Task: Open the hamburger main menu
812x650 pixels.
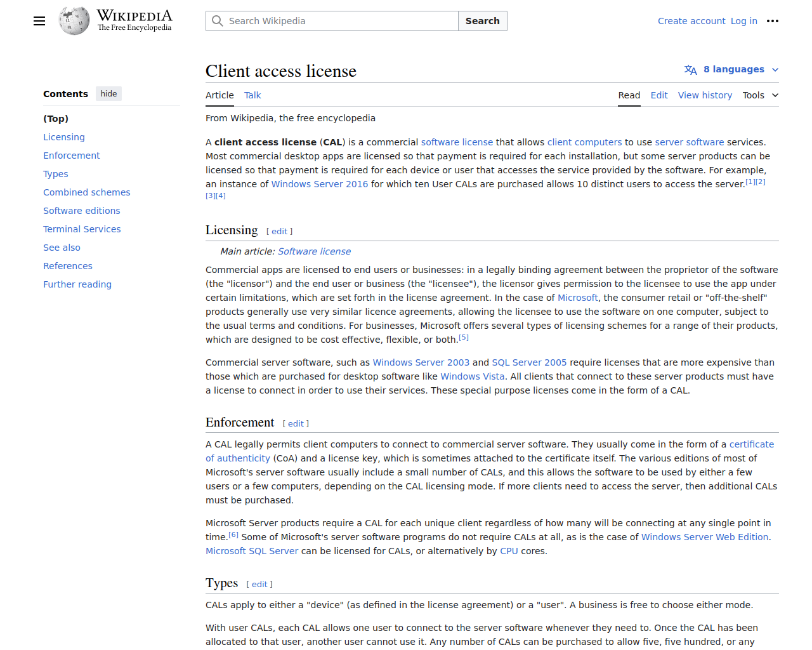Action: (39, 21)
